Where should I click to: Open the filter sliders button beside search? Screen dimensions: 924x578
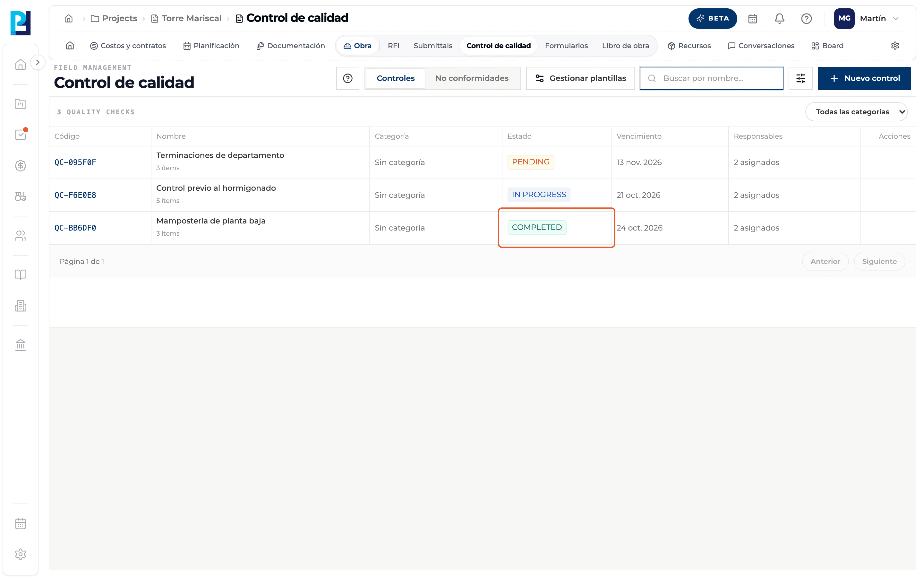coord(800,78)
